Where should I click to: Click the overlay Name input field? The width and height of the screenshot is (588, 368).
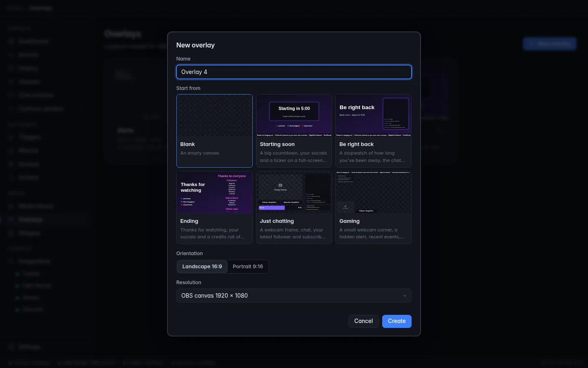click(x=294, y=72)
